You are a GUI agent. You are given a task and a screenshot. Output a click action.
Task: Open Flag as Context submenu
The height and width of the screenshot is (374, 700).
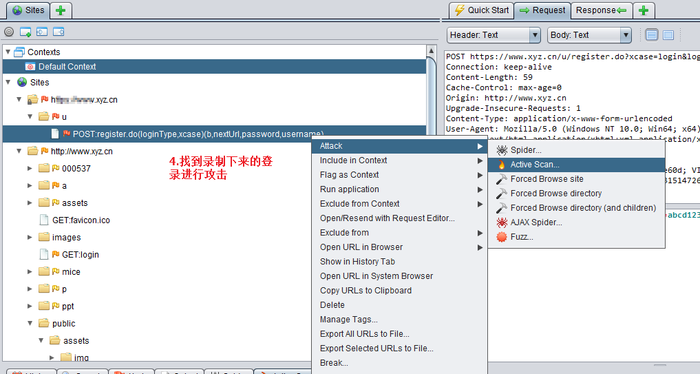point(399,175)
